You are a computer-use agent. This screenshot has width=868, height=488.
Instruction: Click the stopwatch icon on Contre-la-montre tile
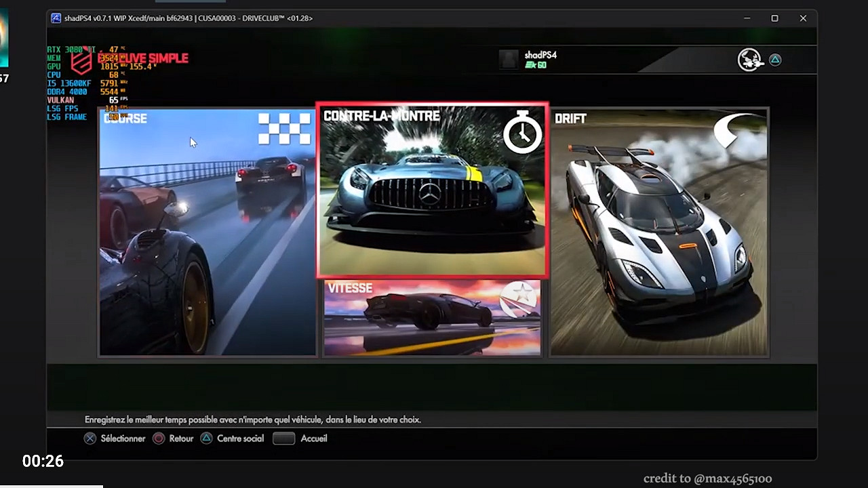pyautogui.click(x=522, y=133)
